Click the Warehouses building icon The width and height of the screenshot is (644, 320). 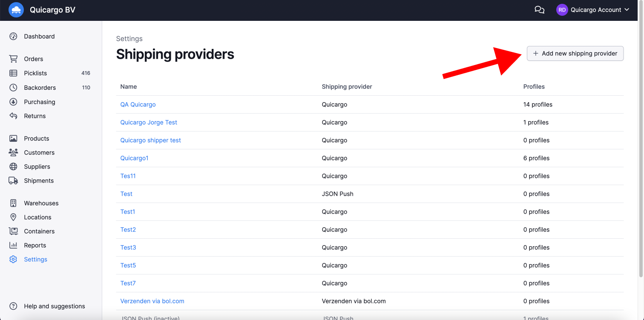coord(13,203)
